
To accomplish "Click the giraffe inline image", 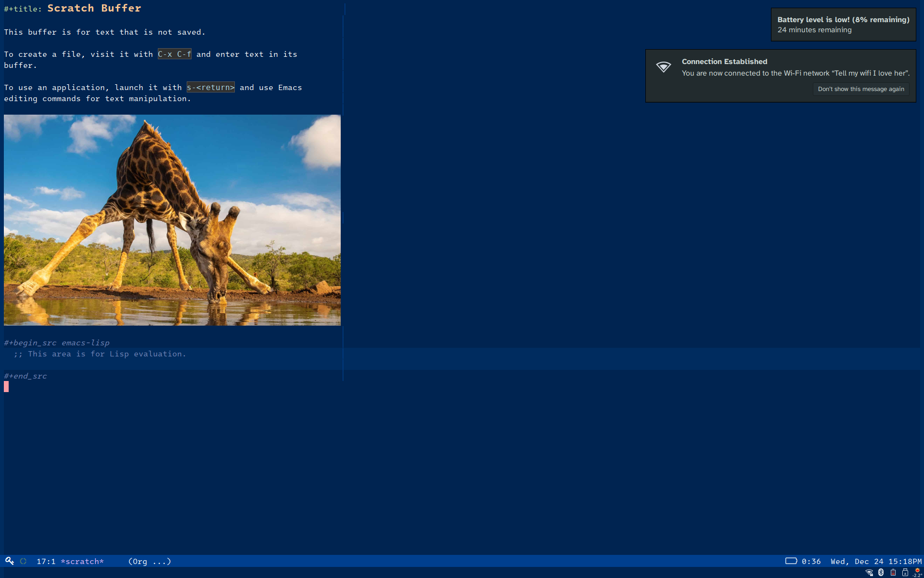I will click(172, 220).
